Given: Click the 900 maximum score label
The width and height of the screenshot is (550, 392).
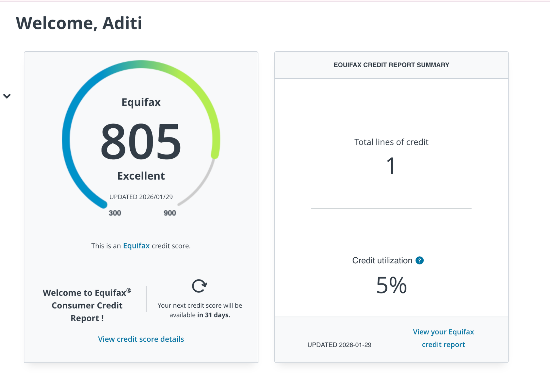Looking at the screenshot, I should [170, 213].
